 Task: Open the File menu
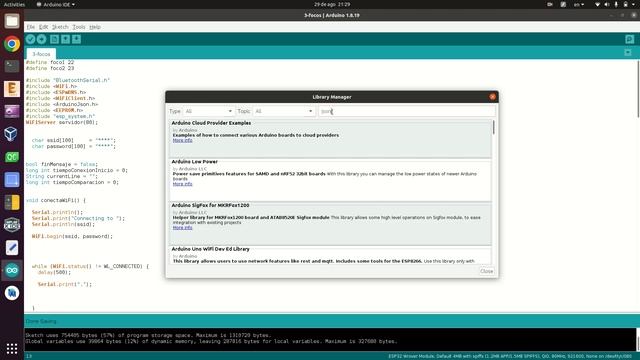click(x=31, y=27)
